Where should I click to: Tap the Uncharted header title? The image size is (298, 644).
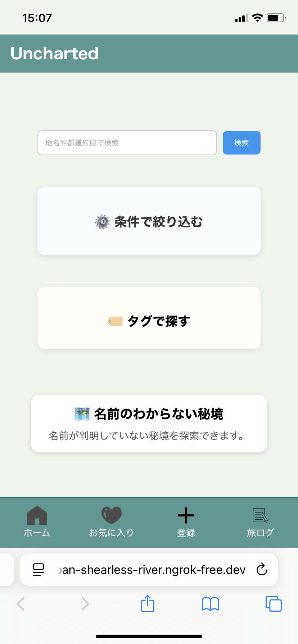pos(54,54)
